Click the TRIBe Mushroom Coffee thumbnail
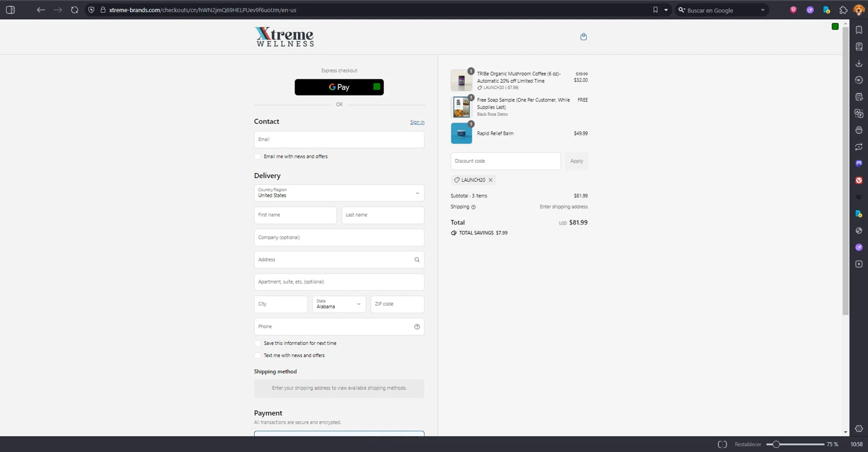The image size is (868, 452). click(x=461, y=80)
